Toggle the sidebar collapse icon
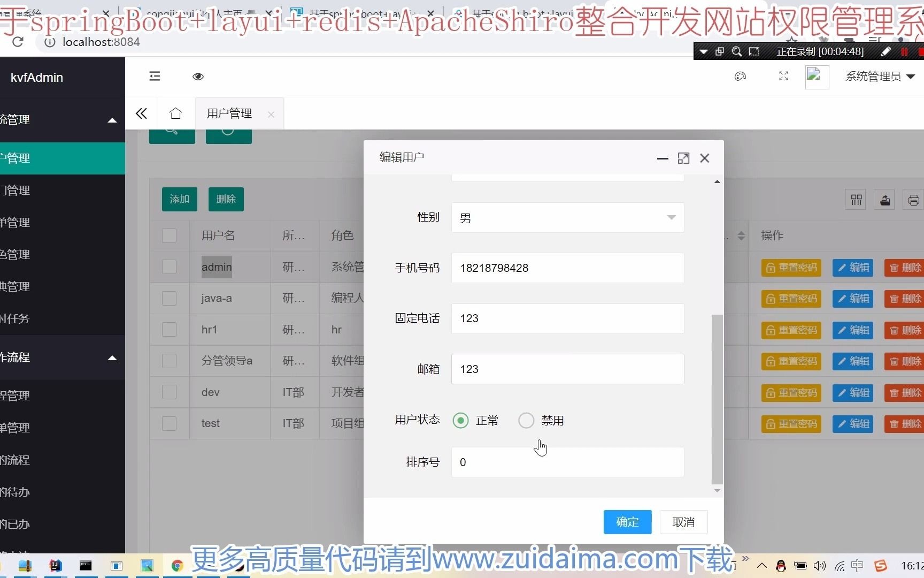 (x=155, y=77)
